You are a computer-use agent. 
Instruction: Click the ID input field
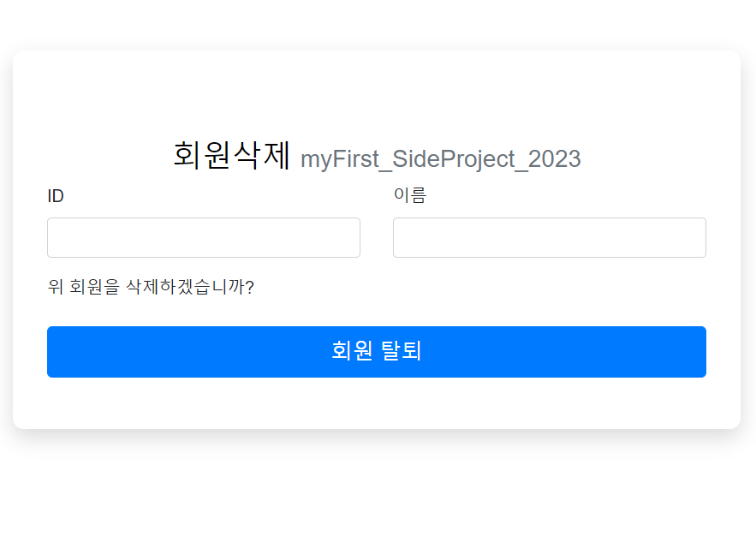[204, 237]
